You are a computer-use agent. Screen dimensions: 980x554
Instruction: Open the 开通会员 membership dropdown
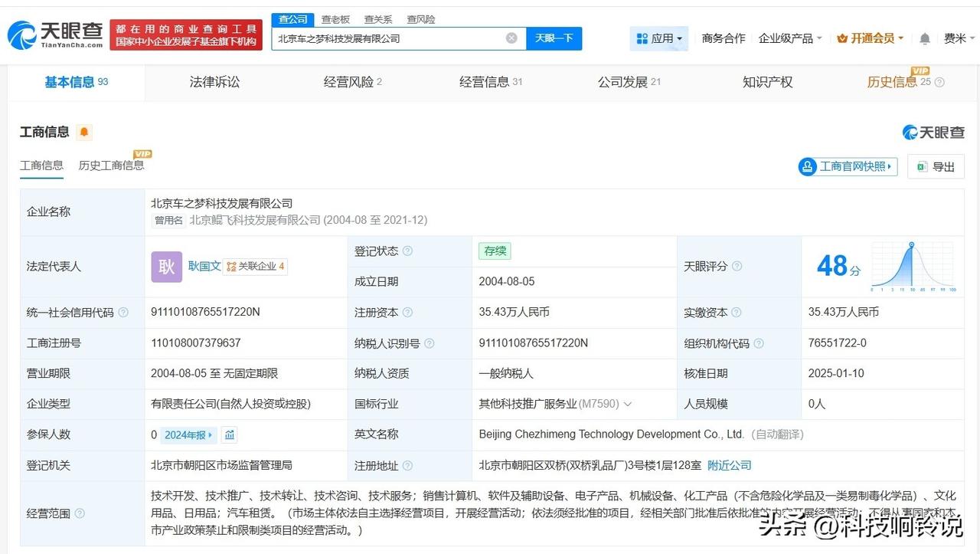click(871, 38)
